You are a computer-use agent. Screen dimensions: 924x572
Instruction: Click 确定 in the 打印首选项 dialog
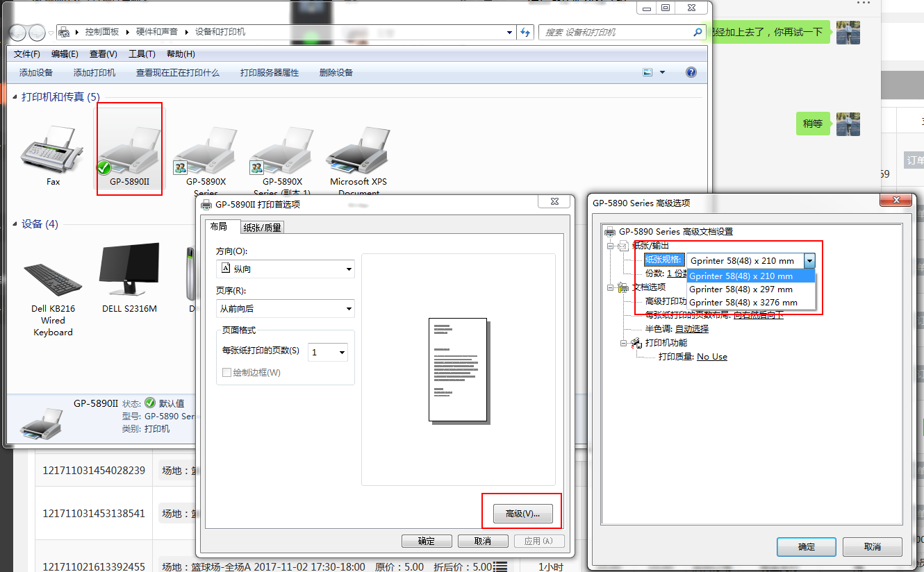[427, 541]
